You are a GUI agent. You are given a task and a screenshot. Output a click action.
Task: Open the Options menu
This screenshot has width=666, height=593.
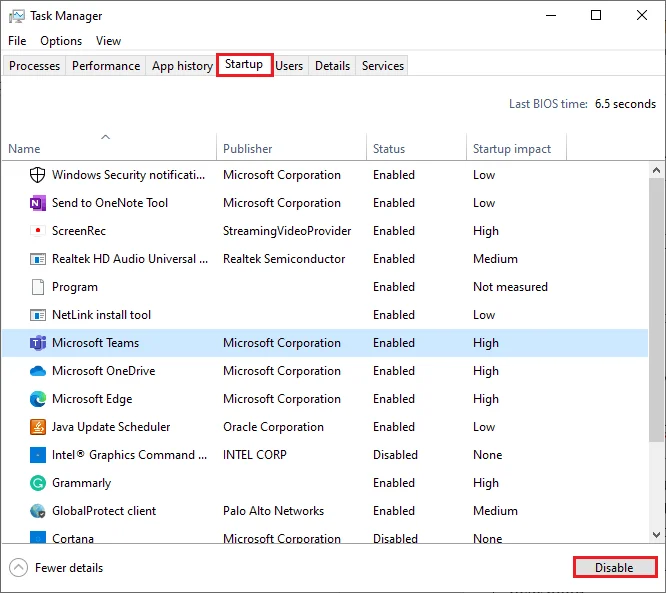point(61,41)
